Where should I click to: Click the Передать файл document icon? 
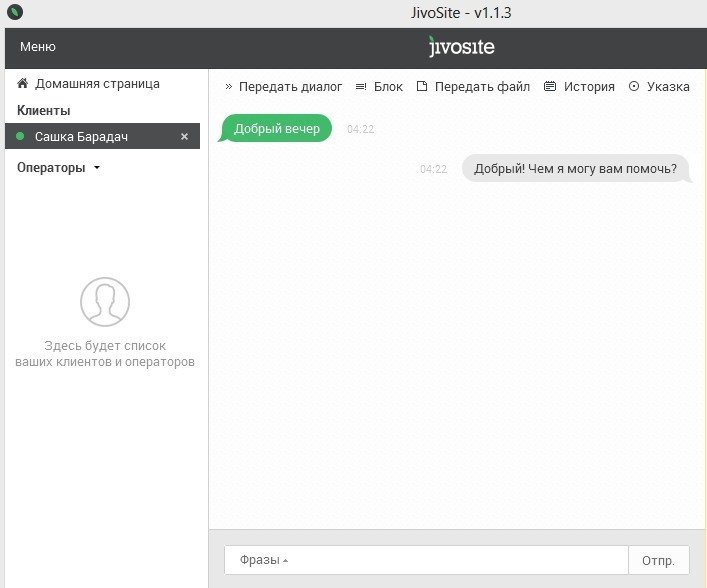[x=422, y=87]
